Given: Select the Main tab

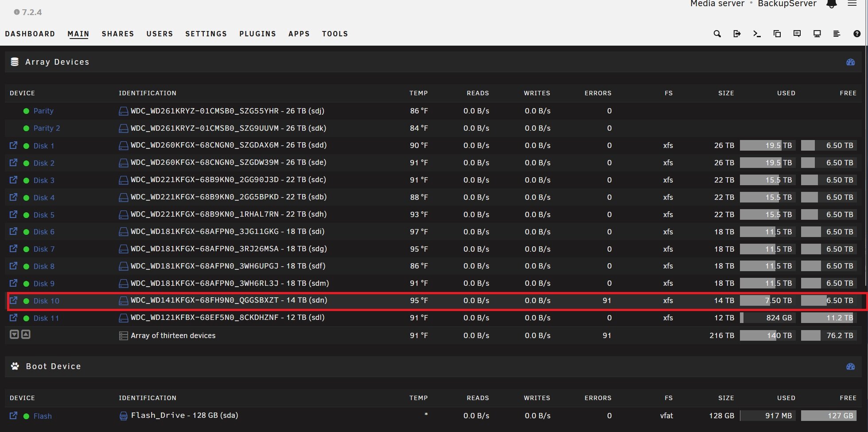Looking at the screenshot, I should [78, 34].
